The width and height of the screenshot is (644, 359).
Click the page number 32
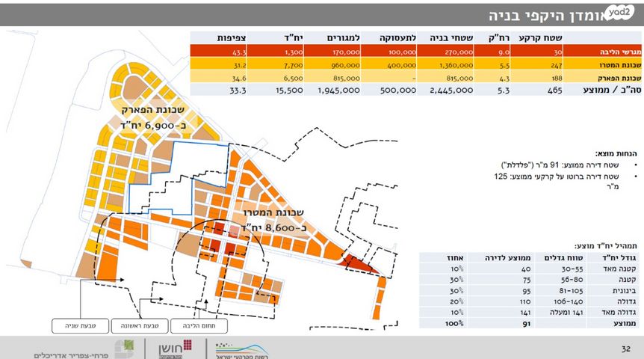click(626, 349)
